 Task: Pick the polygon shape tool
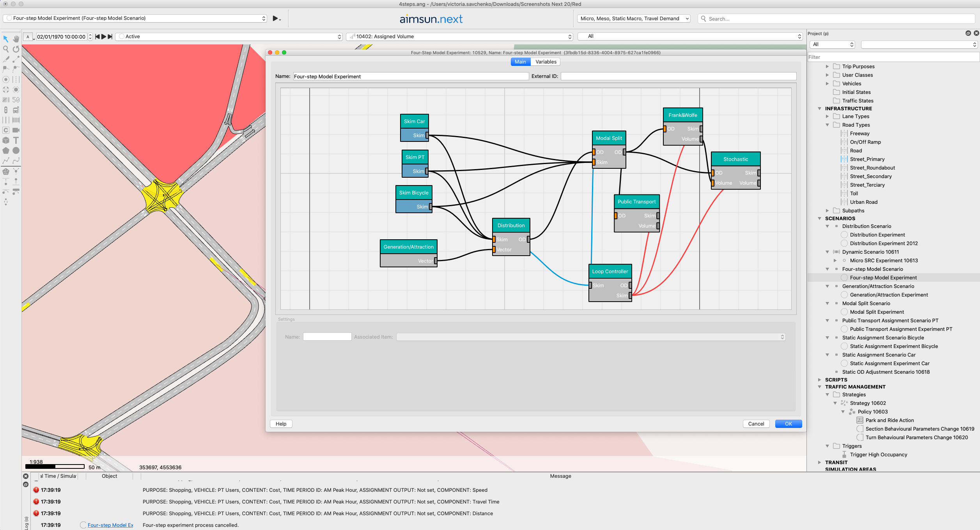click(x=6, y=150)
